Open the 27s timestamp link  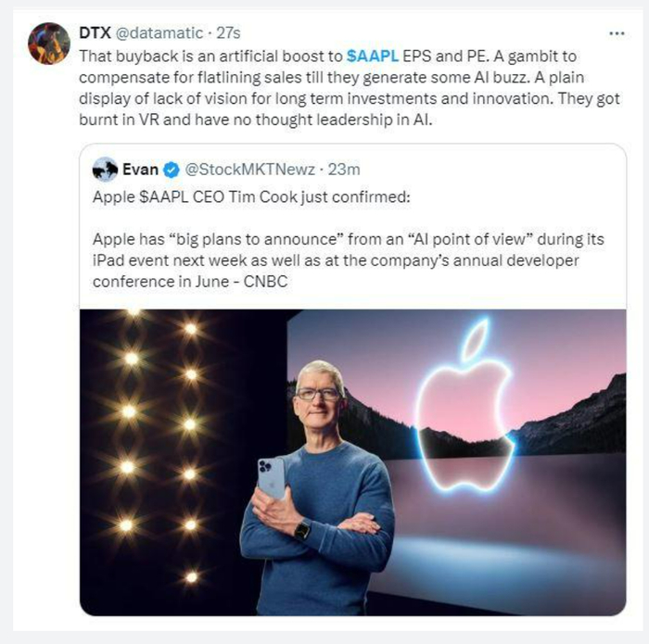(x=228, y=32)
